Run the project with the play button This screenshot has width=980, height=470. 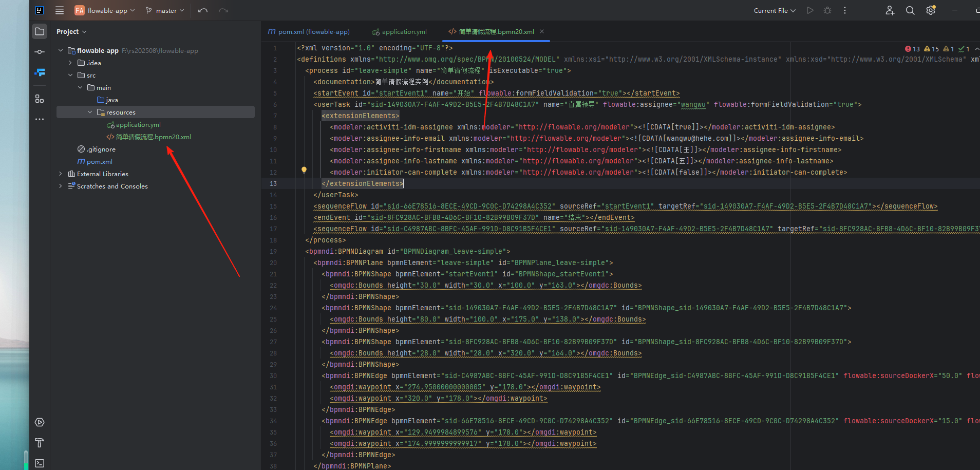810,10
